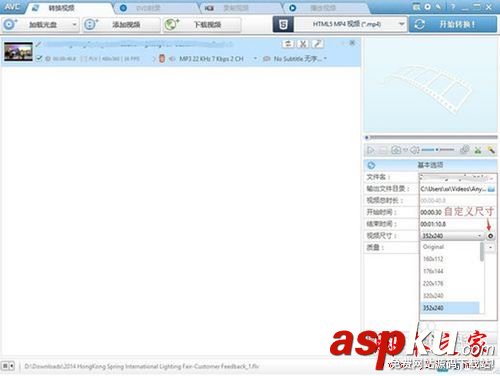Remove the video item with its X icon
Screen dimensions: 500x376
point(352,43)
